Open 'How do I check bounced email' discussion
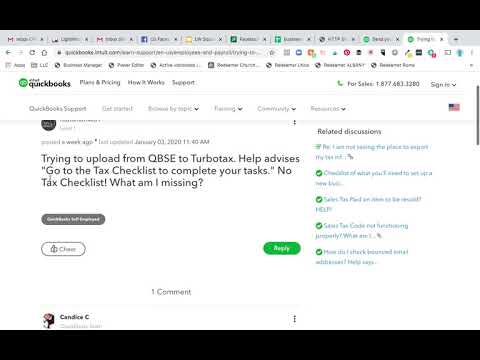Image resolution: width=480 pixels, height=360 pixels. [362, 257]
